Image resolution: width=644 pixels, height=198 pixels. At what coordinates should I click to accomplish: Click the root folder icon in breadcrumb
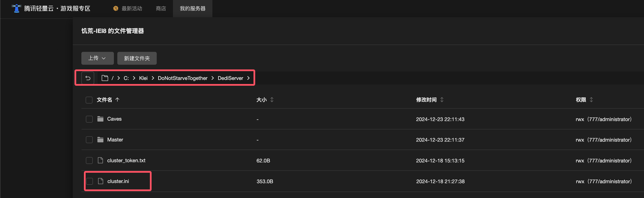(105, 78)
